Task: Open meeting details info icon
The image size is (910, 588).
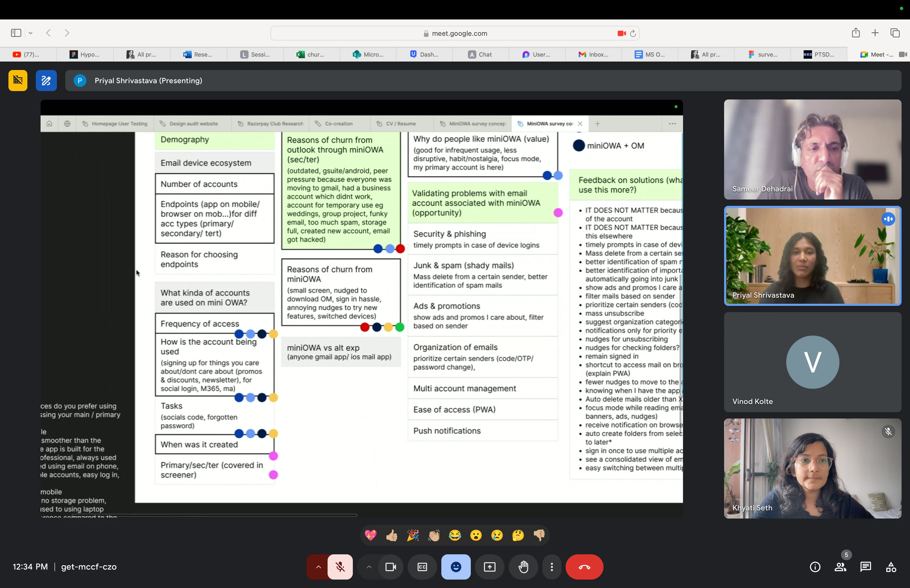Action: click(815, 567)
